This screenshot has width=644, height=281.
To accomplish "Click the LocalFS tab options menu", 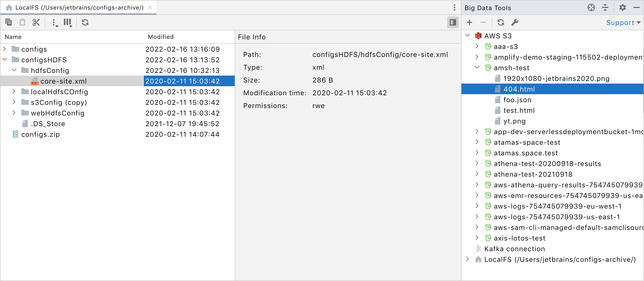I will [455, 7].
